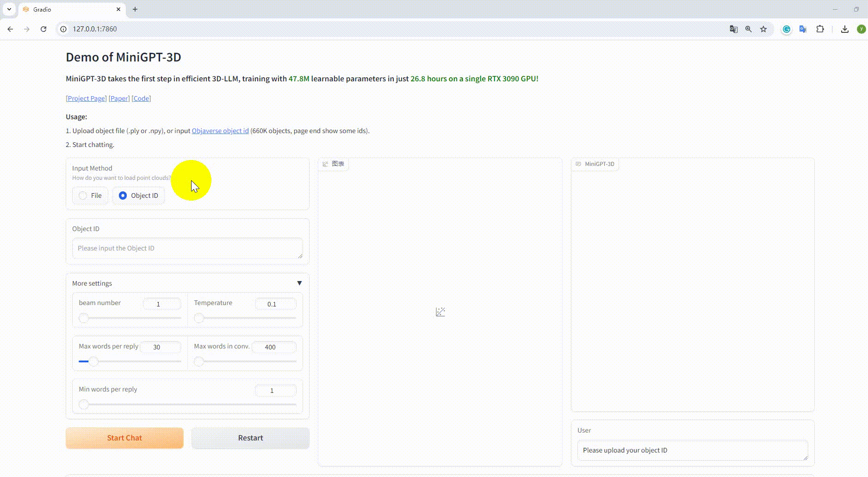Restore the browser window size
This screenshot has height=477, width=868.
(856, 9)
